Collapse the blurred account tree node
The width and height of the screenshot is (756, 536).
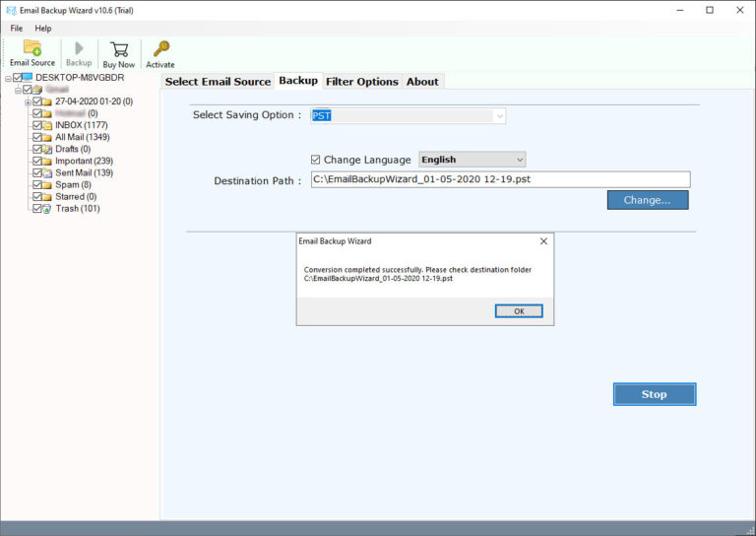tap(18, 91)
